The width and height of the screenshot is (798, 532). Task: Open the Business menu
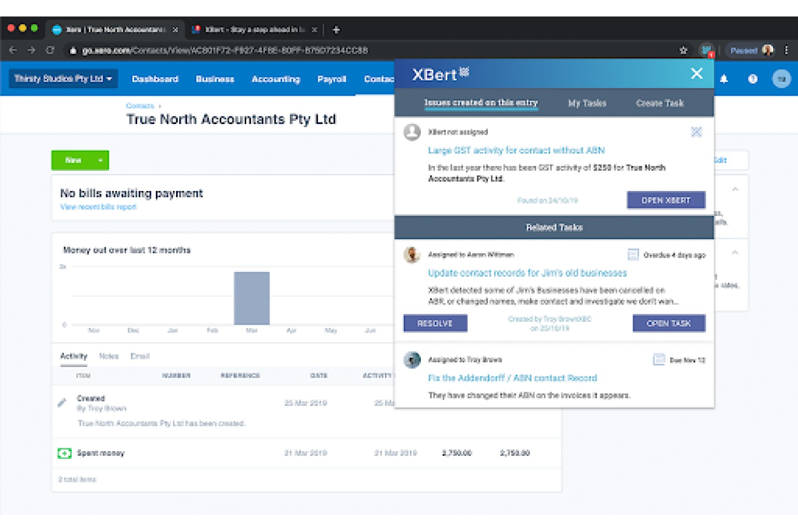click(215, 79)
